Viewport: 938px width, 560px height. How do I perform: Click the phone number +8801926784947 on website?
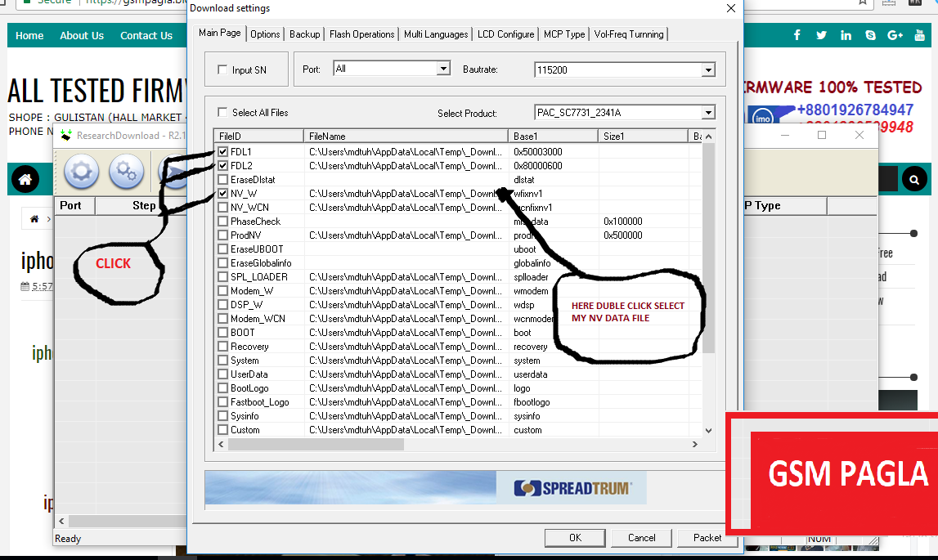coord(855,110)
